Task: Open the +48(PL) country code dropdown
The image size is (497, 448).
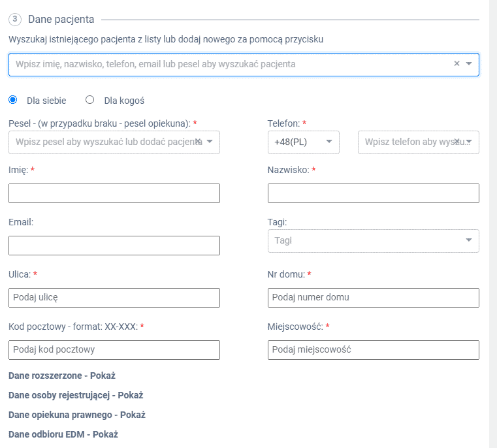Action: [x=303, y=142]
